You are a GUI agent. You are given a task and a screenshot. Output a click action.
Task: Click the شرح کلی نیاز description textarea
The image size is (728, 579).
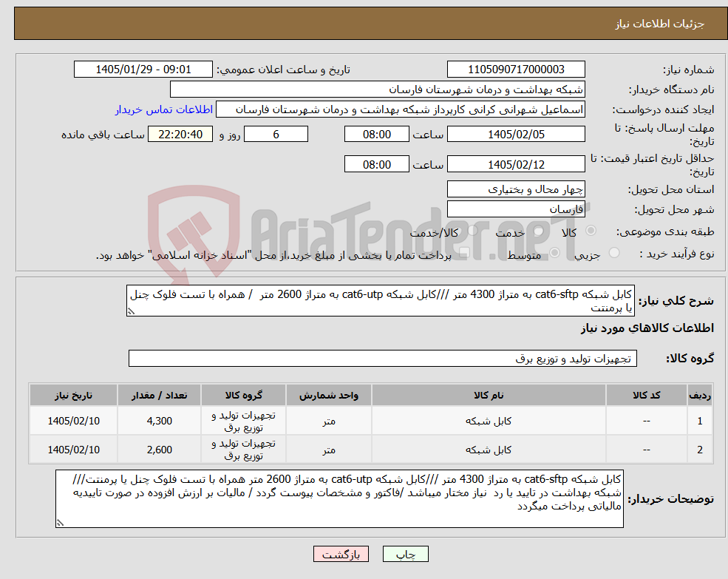380,301
